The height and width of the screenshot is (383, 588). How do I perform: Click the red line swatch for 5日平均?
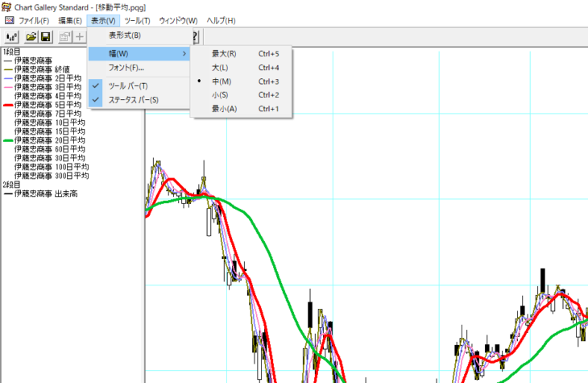click(x=8, y=105)
